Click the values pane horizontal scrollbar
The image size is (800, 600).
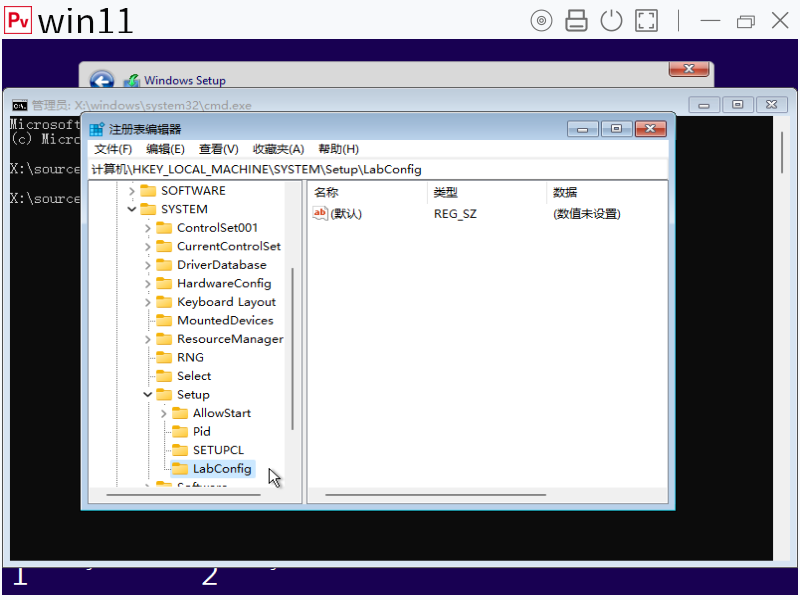[x=435, y=495]
